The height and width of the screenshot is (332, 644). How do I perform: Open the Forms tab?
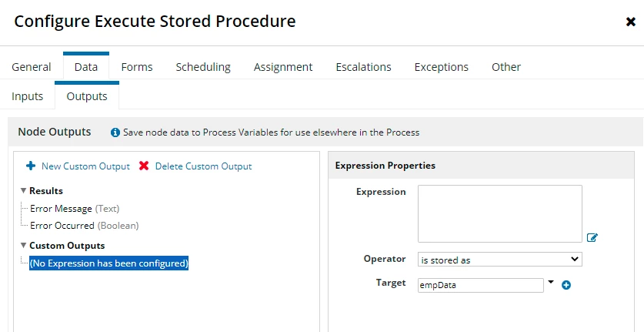pyautogui.click(x=137, y=67)
